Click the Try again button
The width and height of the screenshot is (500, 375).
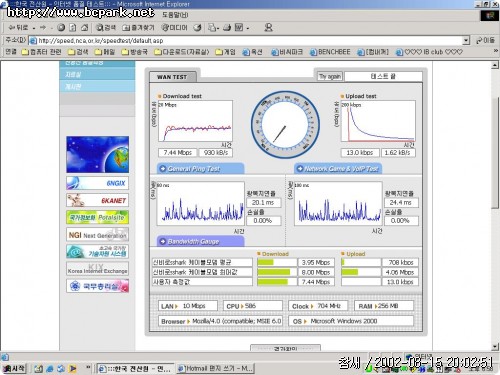330,76
